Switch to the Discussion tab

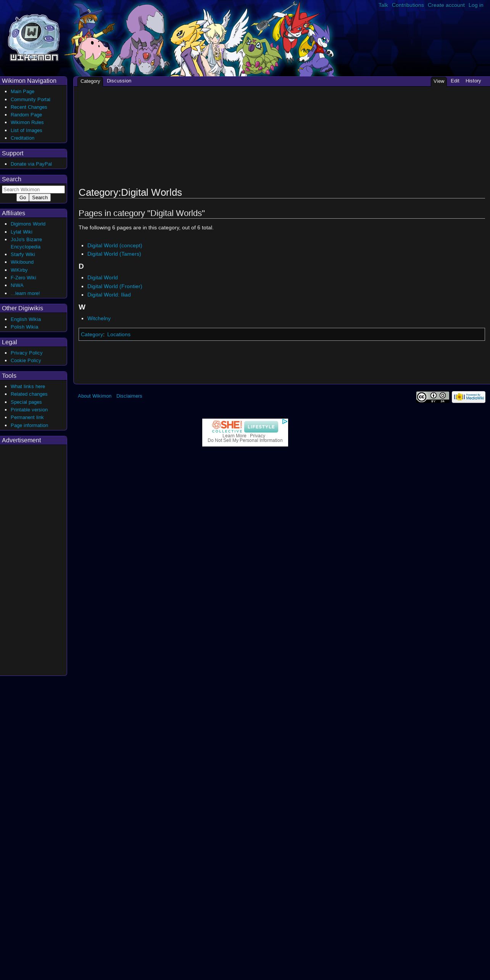point(119,81)
